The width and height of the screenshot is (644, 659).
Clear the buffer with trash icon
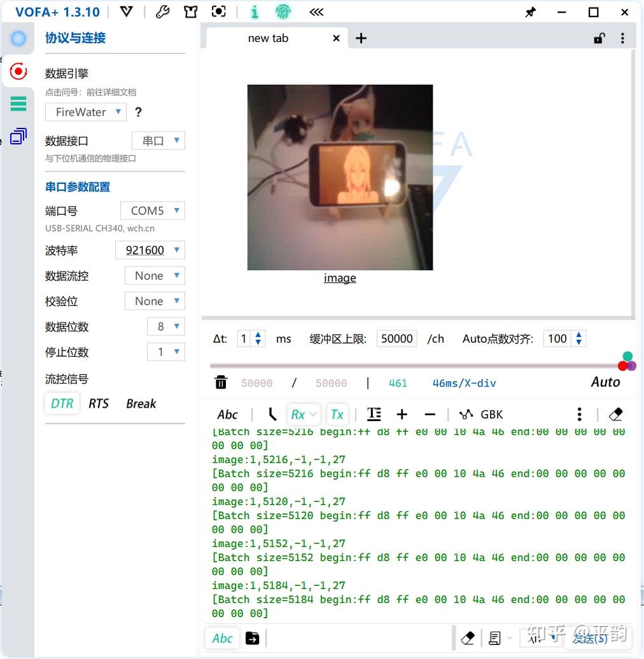click(x=221, y=382)
